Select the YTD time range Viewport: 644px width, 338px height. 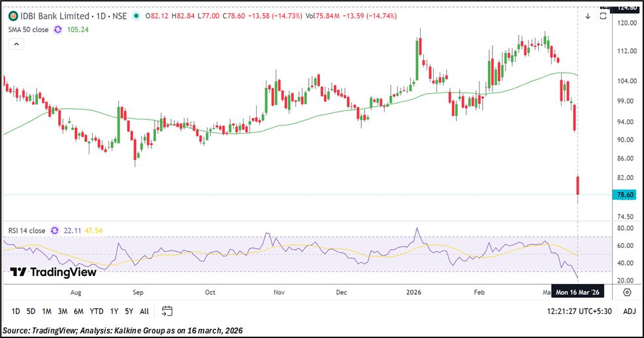(96, 311)
